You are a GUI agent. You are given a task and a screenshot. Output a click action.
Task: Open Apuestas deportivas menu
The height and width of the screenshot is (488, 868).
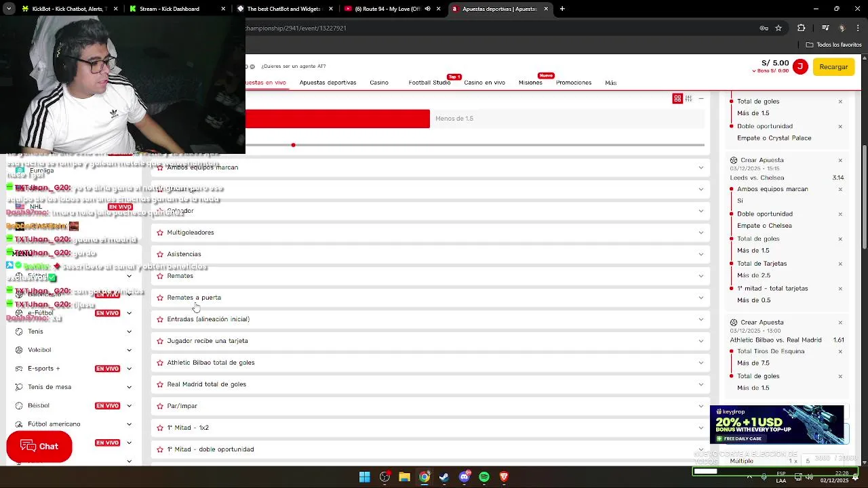click(x=328, y=83)
